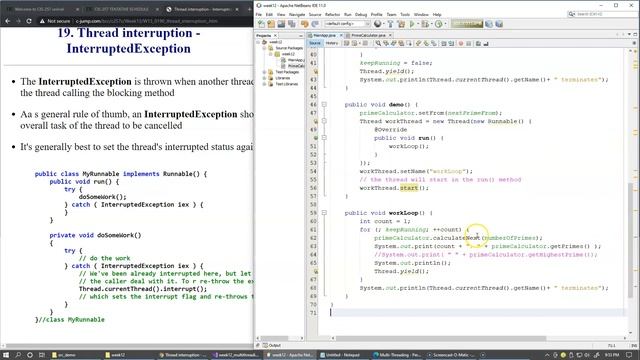640x360 pixels.
Task: Click the Undo icon in NetBeans toolbar
Action: (304, 24)
